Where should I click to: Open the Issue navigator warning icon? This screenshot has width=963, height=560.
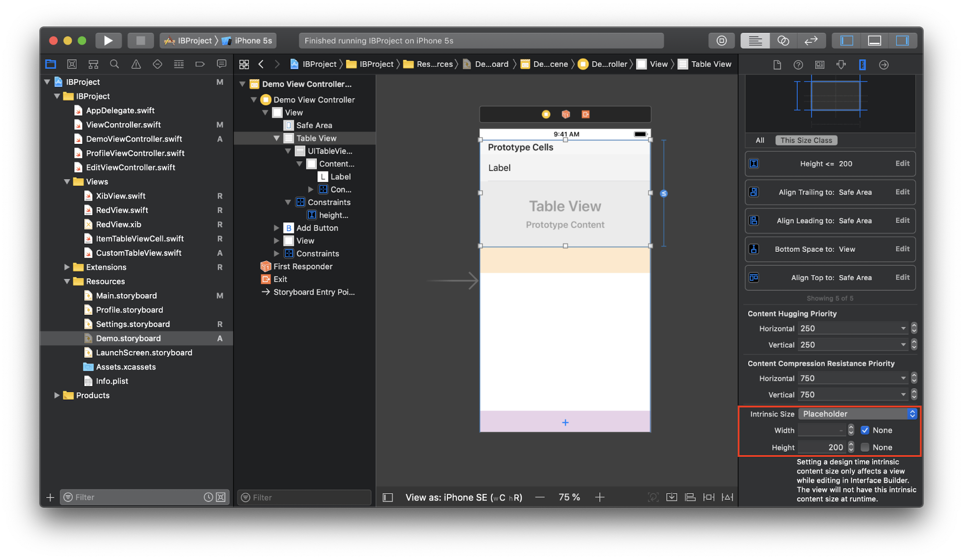point(136,64)
